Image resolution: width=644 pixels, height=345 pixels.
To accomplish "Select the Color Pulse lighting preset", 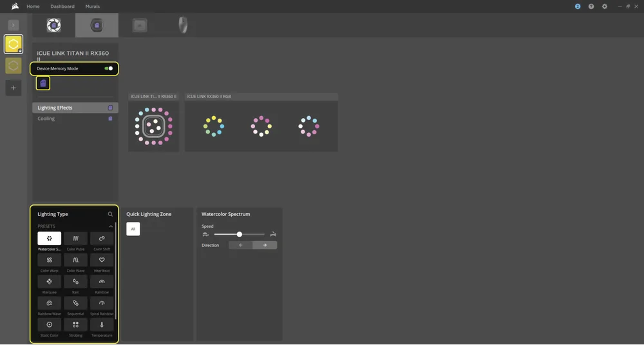I will 75,239.
